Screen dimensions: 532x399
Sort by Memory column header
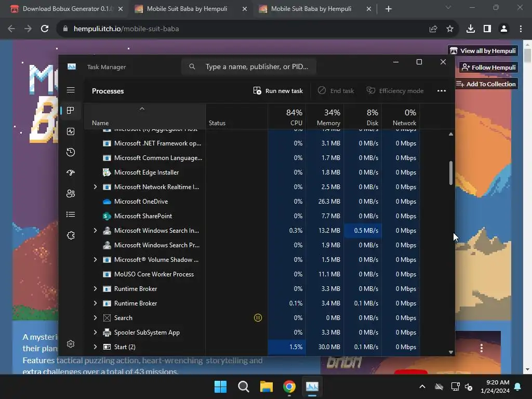(x=325, y=117)
